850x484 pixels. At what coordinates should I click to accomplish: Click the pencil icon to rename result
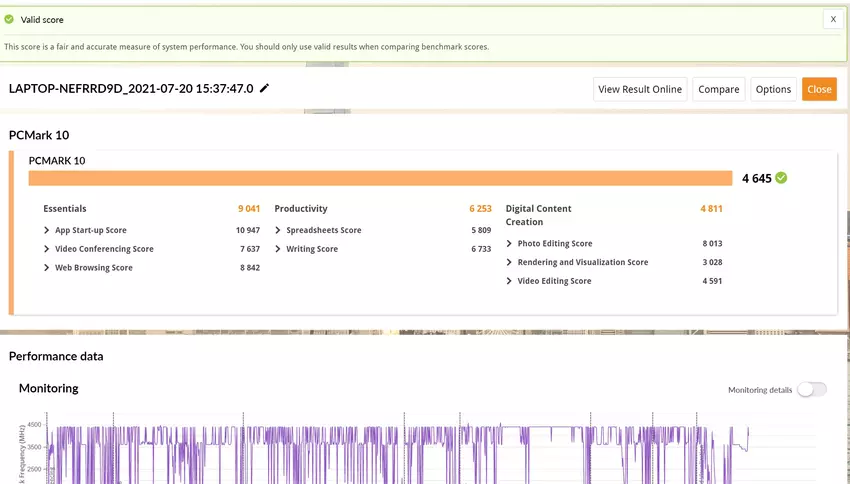point(265,89)
